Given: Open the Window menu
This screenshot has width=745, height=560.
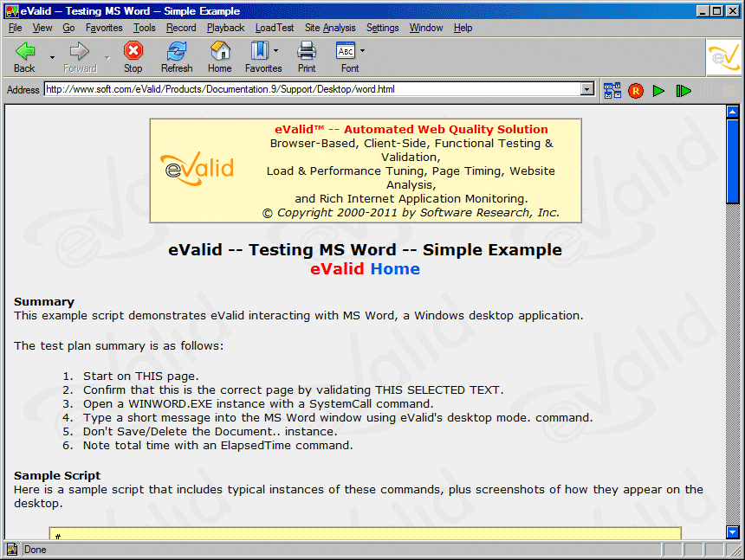Looking at the screenshot, I should tap(426, 28).
